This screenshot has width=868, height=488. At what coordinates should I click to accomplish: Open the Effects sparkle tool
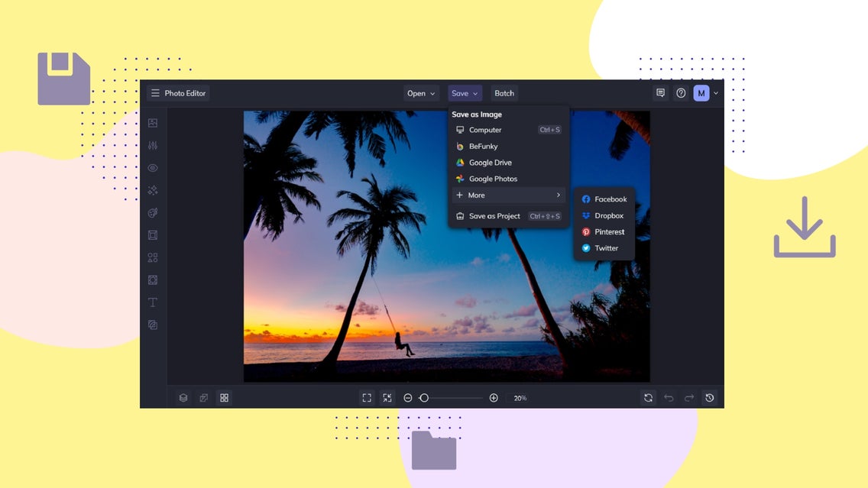pyautogui.click(x=153, y=190)
